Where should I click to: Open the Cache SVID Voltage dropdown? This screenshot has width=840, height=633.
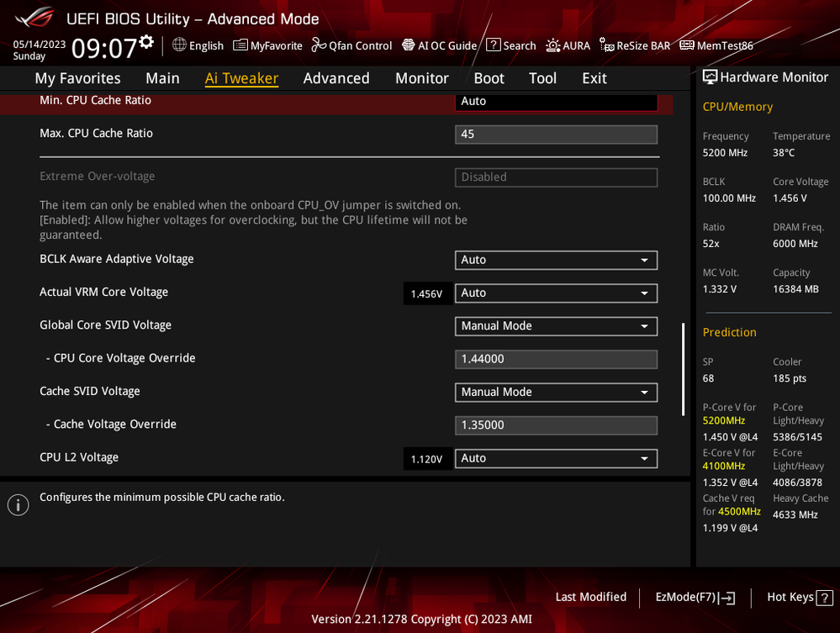pyautogui.click(x=555, y=392)
